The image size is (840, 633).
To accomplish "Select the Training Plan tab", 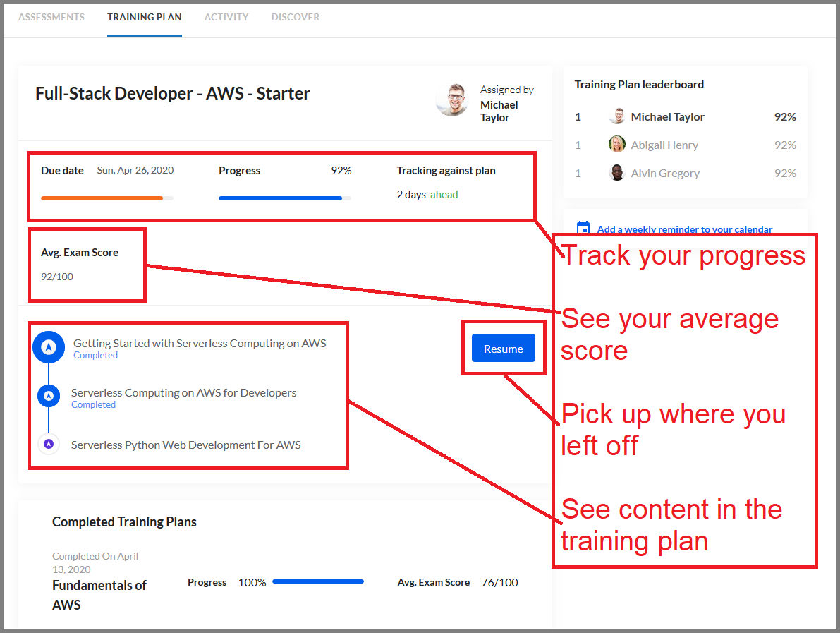I will pyautogui.click(x=144, y=17).
